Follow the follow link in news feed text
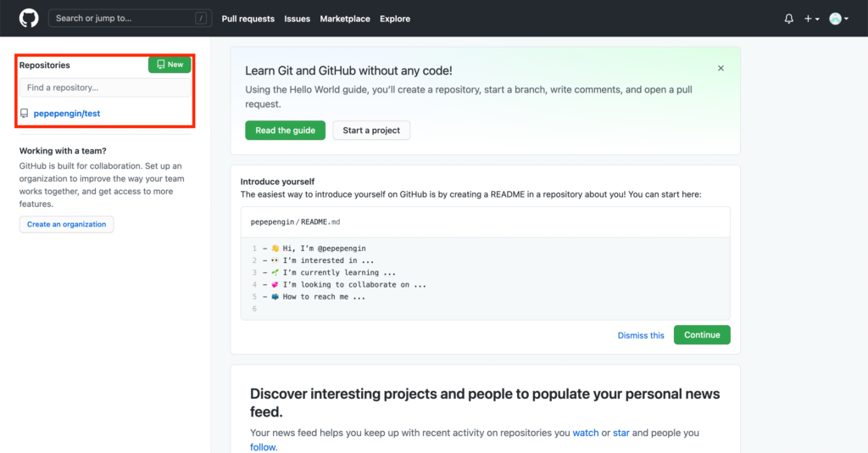868x453 pixels. [x=263, y=447]
